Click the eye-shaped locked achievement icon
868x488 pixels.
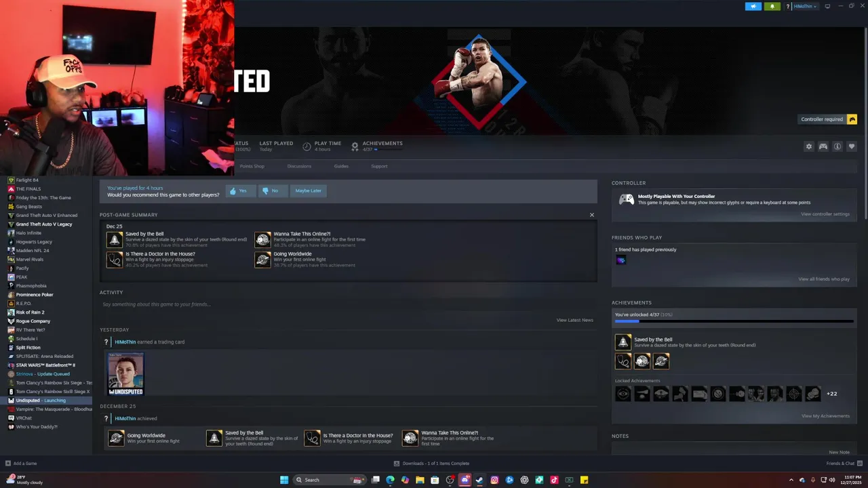click(x=623, y=394)
